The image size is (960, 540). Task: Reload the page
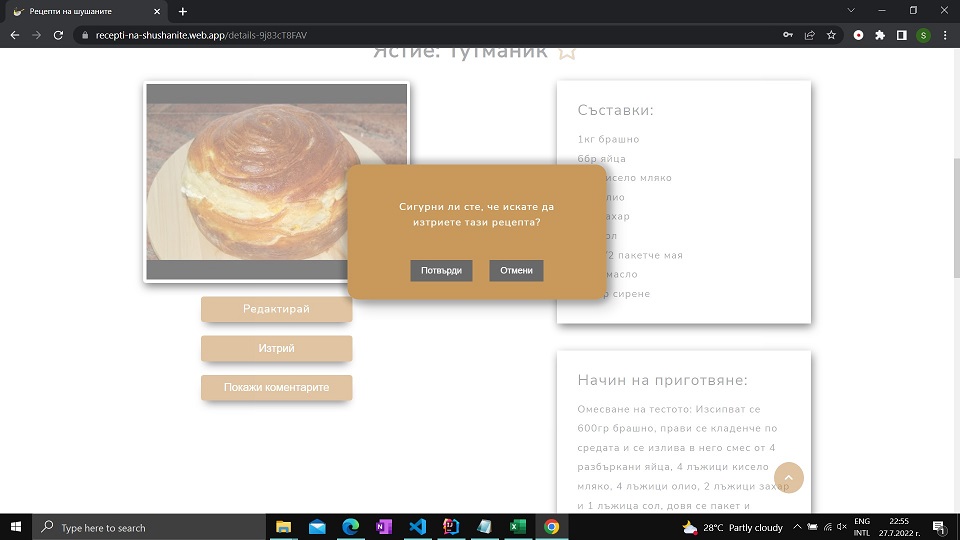tap(58, 36)
